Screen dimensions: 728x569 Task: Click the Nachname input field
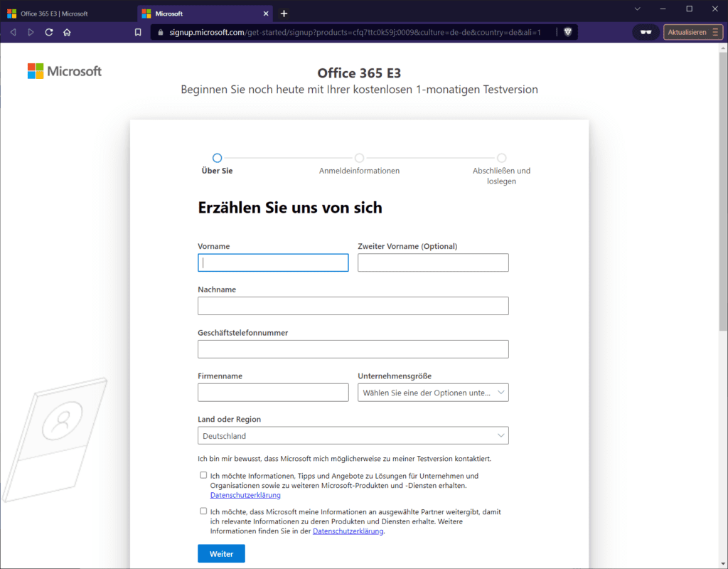(353, 306)
